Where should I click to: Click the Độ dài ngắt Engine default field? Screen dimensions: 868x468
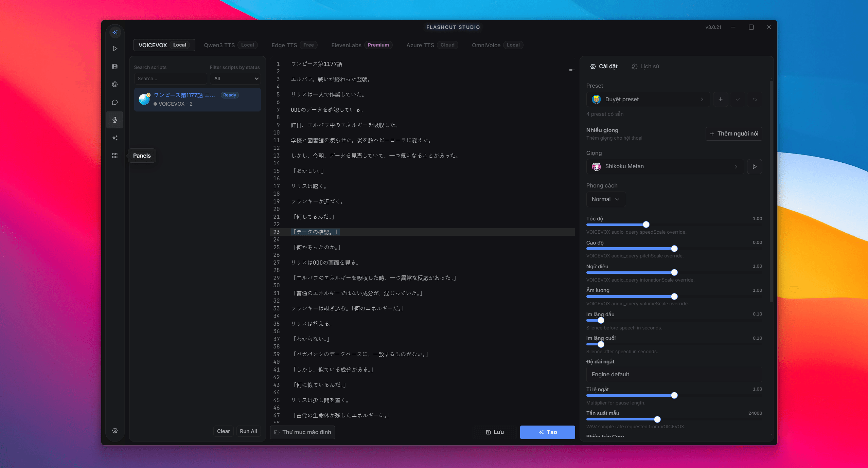click(674, 374)
